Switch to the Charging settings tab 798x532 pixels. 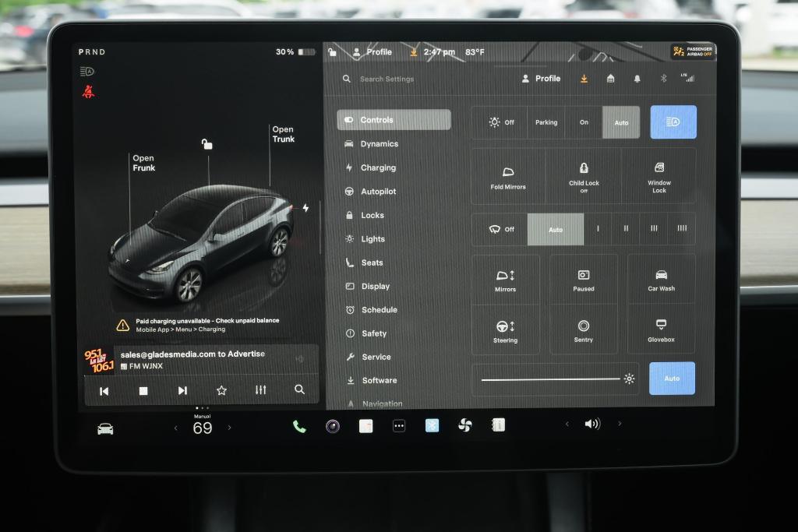pyautogui.click(x=380, y=167)
